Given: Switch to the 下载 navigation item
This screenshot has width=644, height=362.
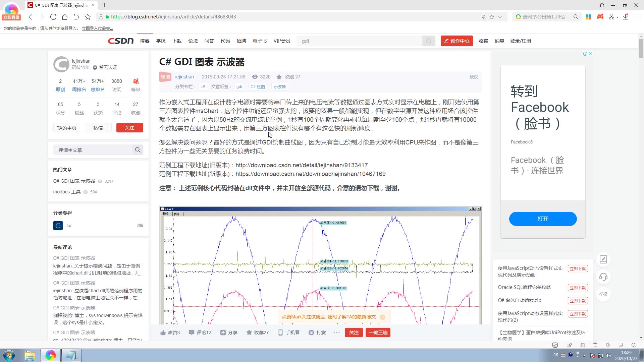Looking at the screenshot, I should point(177,41).
